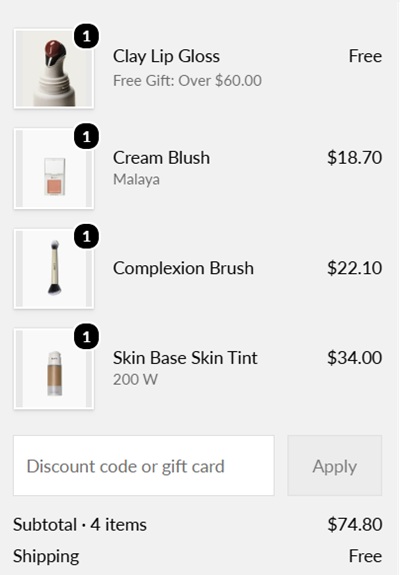
Task: Click quantity badge on Skin Base Skin Tint
Action: (87, 336)
